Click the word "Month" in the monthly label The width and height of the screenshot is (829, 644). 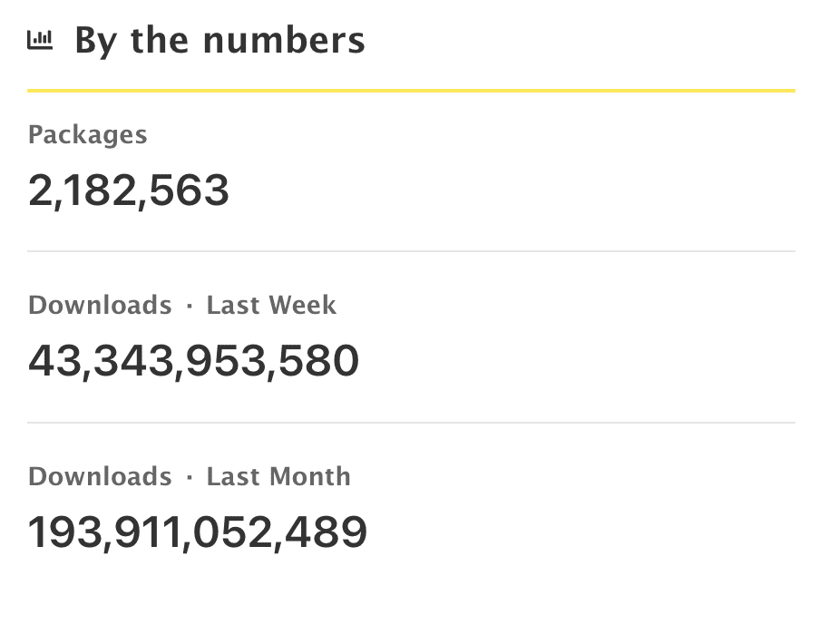tap(310, 476)
